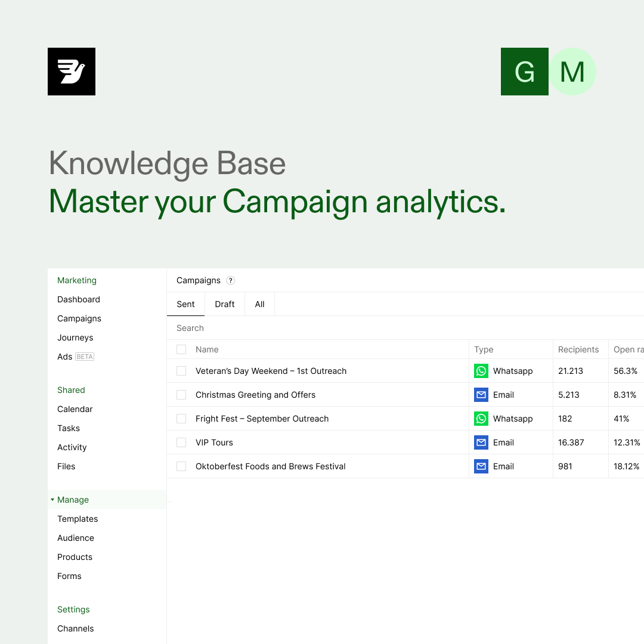Click the Email icon beside VIP Tours

481,442
